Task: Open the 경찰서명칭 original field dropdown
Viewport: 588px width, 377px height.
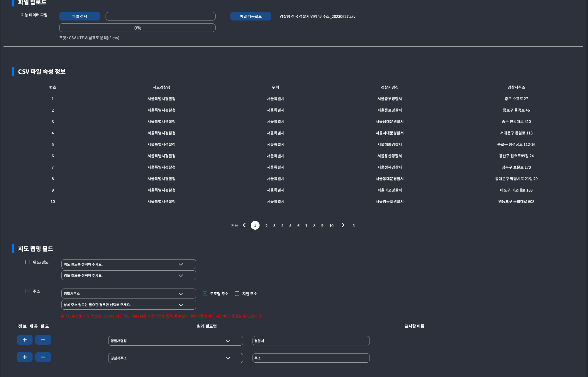Action: tap(175, 341)
